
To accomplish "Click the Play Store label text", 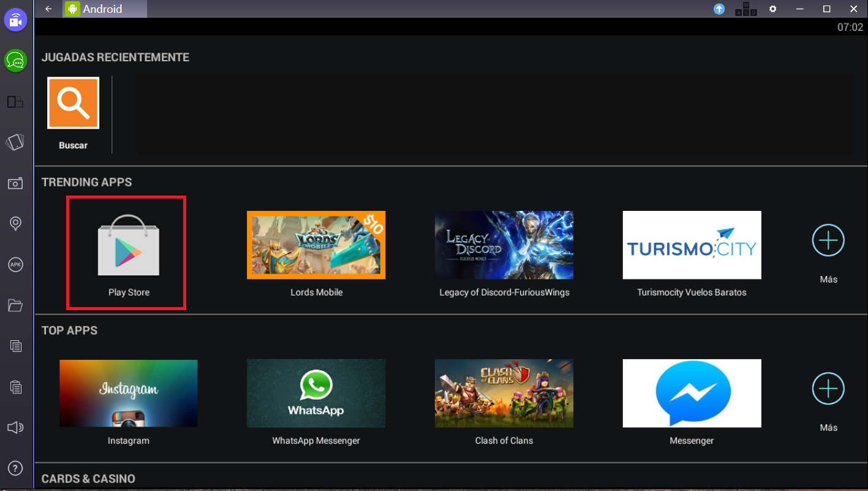I will (129, 292).
